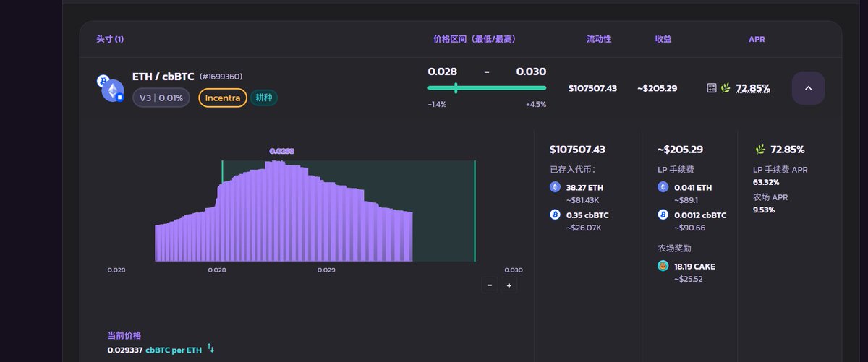868x362 pixels.
Task: Click the +4.5% upper range percentage
Action: point(536,104)
